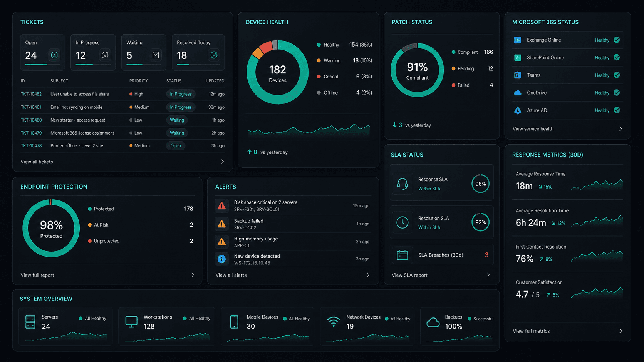Click the In Progress tickets card icon

click(x=105, y=55)
